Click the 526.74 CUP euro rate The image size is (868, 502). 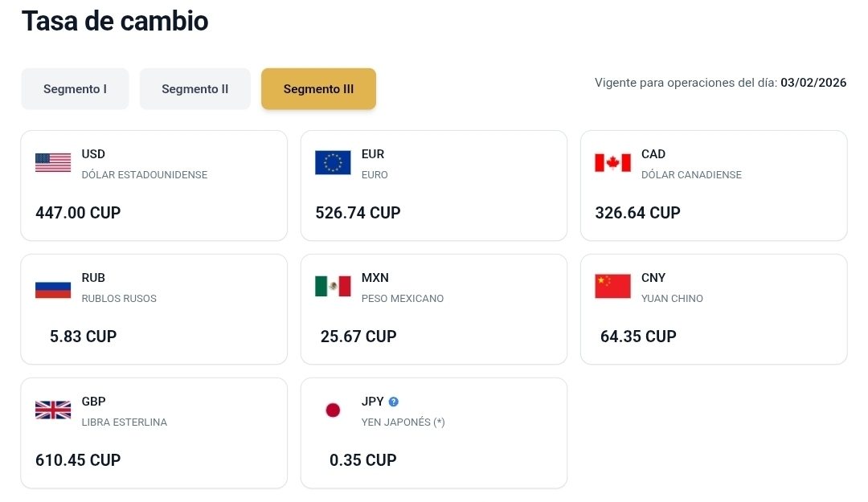(358, 213)
